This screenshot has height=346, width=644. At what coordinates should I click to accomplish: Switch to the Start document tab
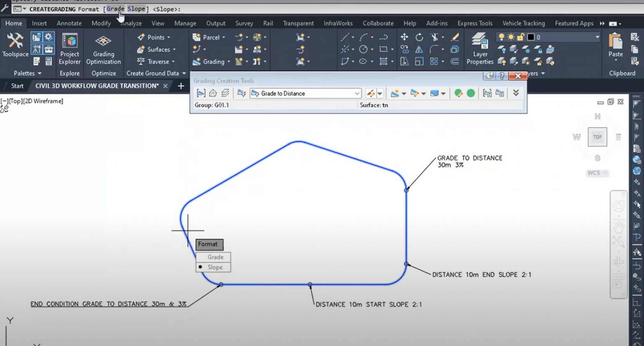(x=17, y=86)
